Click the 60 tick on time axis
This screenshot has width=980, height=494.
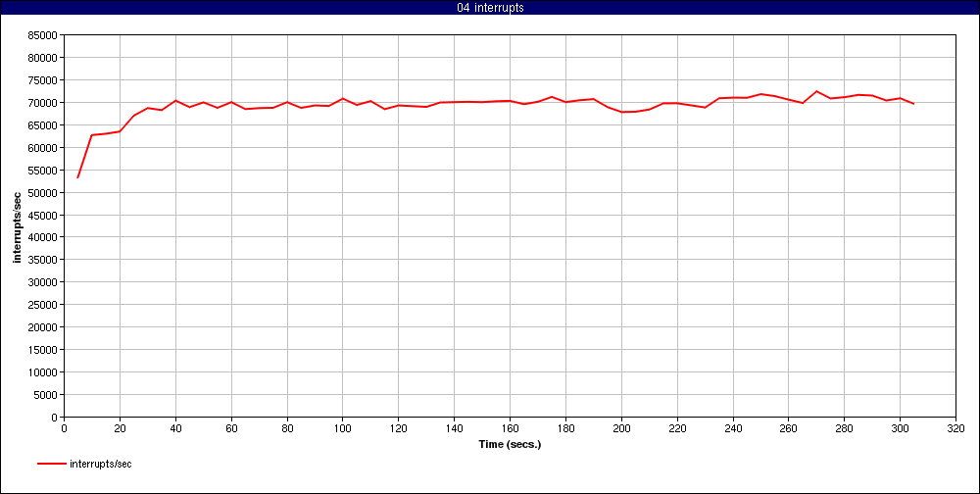[231, 428]
